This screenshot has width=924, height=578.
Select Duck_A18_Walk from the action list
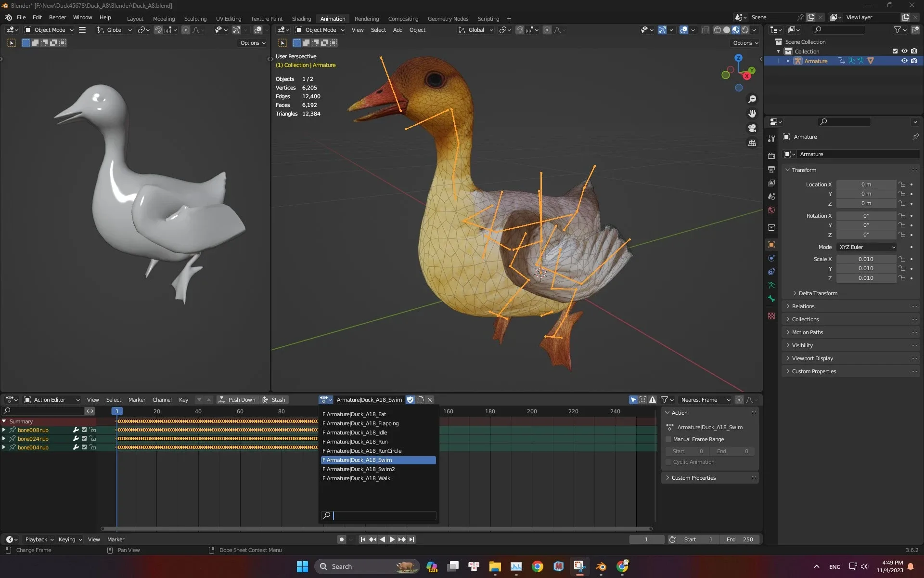click(357, 478)
